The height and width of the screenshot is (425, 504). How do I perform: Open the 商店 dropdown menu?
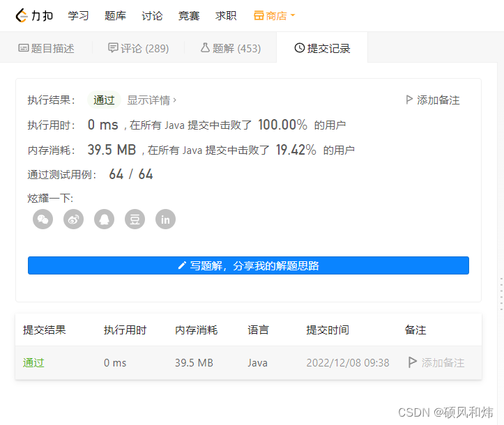[274, 15]
